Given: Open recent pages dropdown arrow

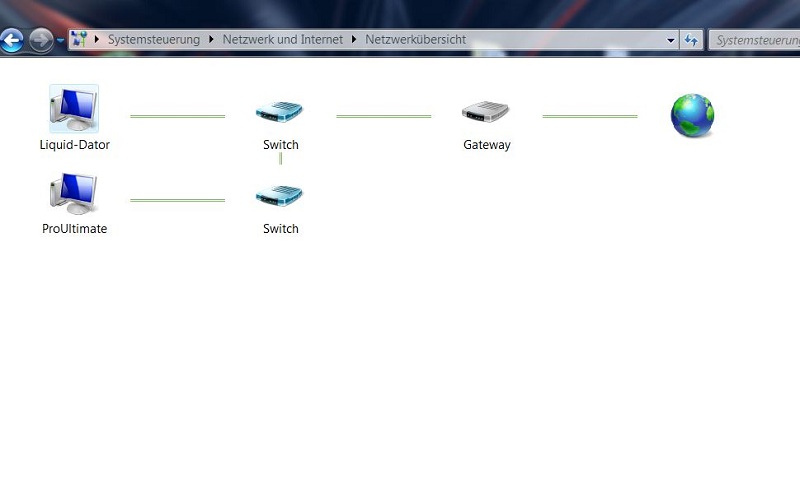Looking at the screenshot, I should [x=60, y=40].
